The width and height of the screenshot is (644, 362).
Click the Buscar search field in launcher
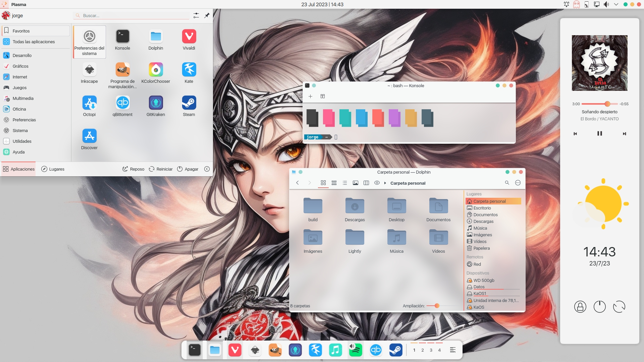pos(131,15)
